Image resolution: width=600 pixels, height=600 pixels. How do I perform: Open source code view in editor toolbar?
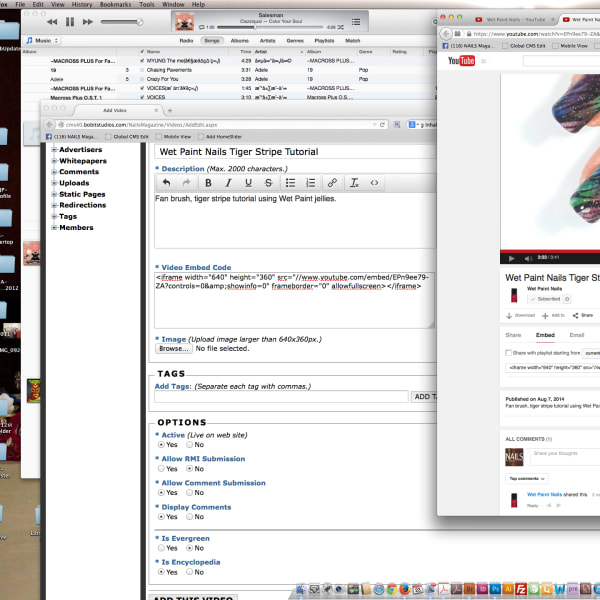coord(374,183)
